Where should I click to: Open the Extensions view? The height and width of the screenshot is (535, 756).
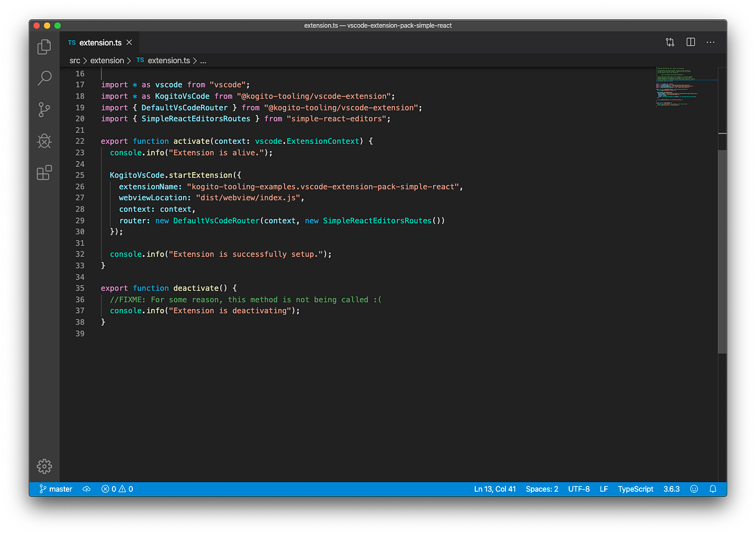44,172
